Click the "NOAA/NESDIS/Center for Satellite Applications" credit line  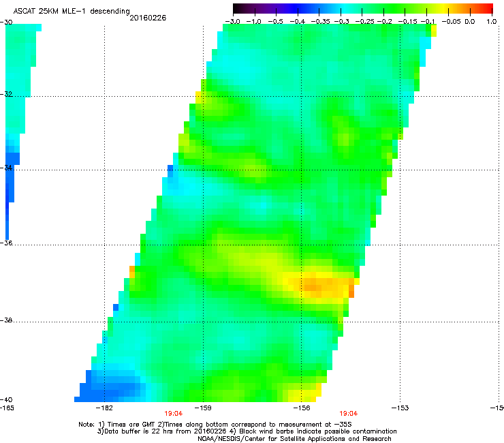tap(294, 439)
